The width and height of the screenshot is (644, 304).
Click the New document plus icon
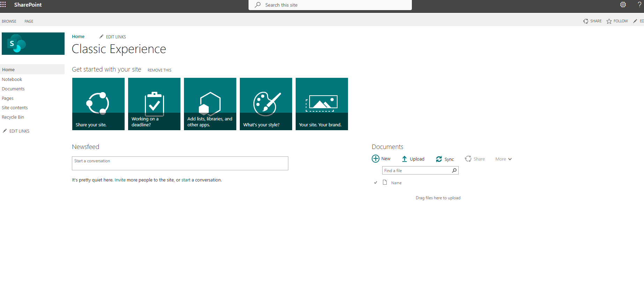376,159
